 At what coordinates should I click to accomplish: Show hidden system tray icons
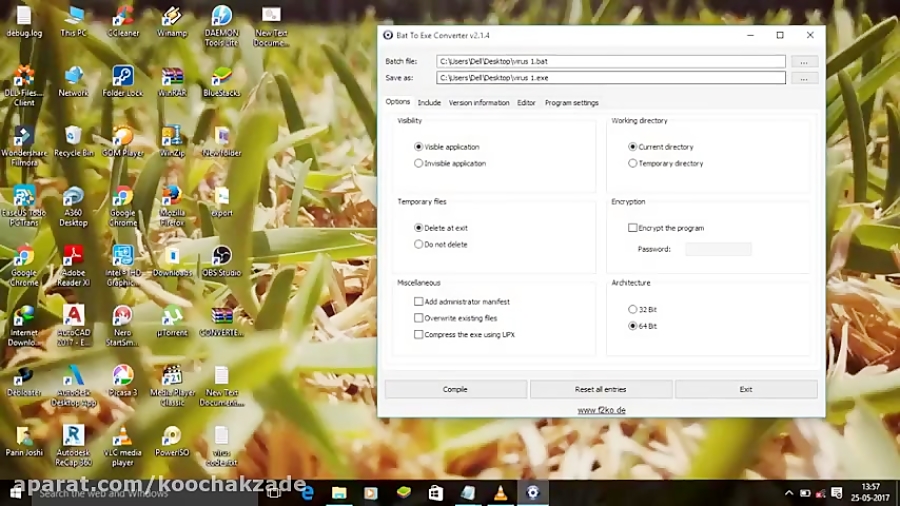(x=789, y=493)
